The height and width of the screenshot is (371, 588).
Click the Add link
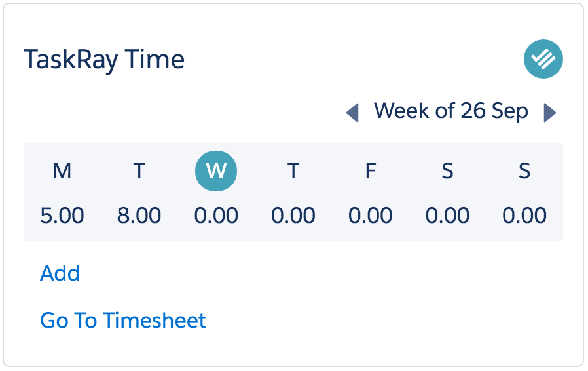[60, 273]
